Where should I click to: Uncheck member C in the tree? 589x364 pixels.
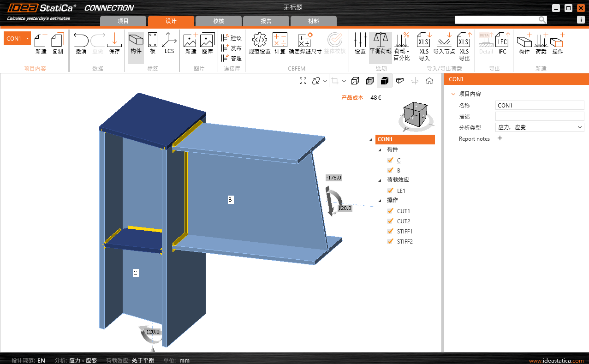coord(390,160)
